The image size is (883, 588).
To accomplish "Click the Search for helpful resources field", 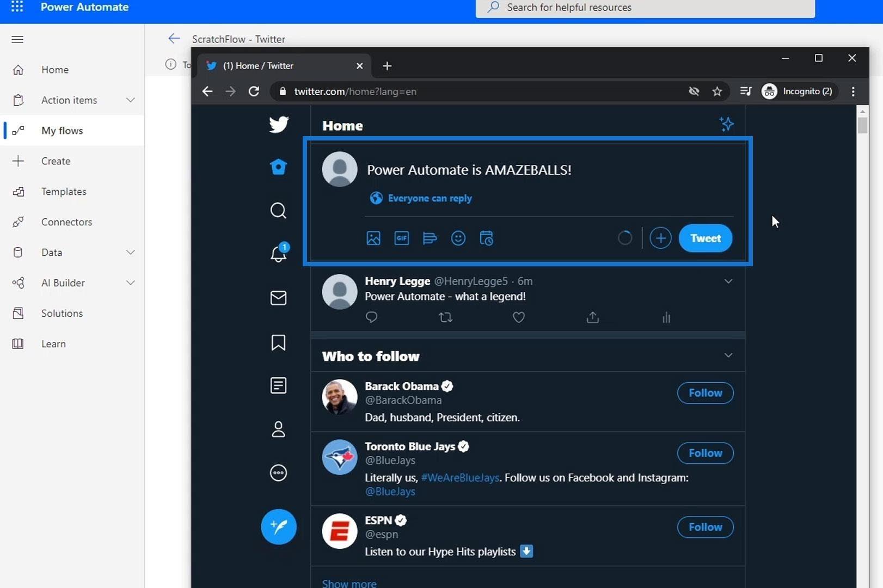I will click(645, 8).
